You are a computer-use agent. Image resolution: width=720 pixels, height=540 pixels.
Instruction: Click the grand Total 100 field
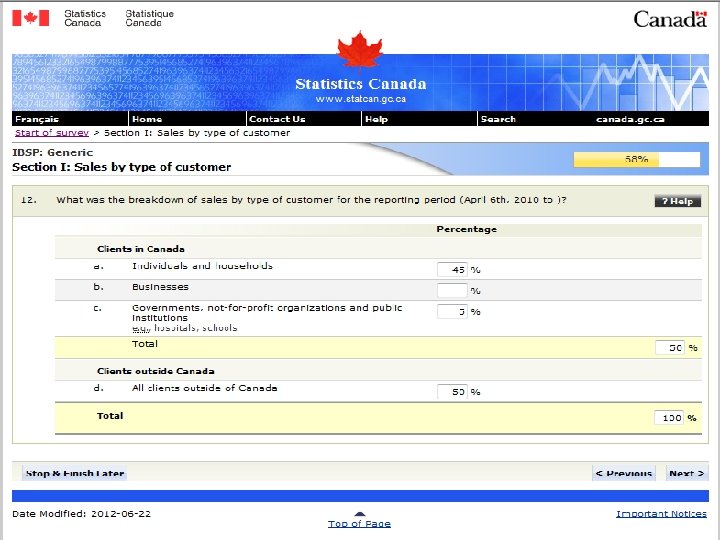pos(669,417)
